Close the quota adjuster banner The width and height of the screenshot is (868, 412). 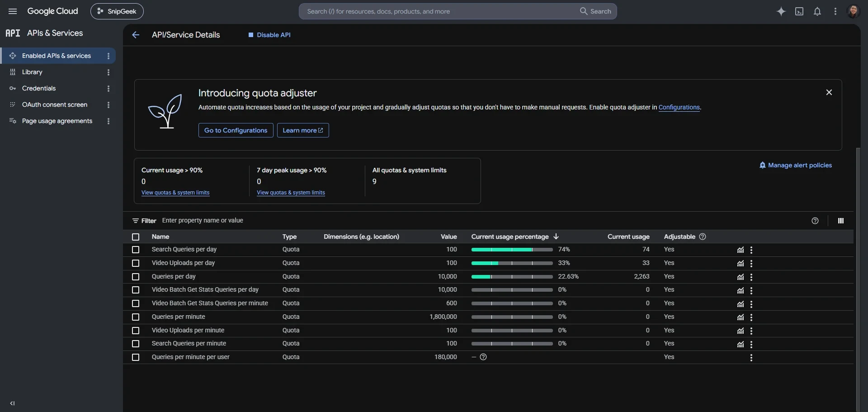click(x=829, y=92)
